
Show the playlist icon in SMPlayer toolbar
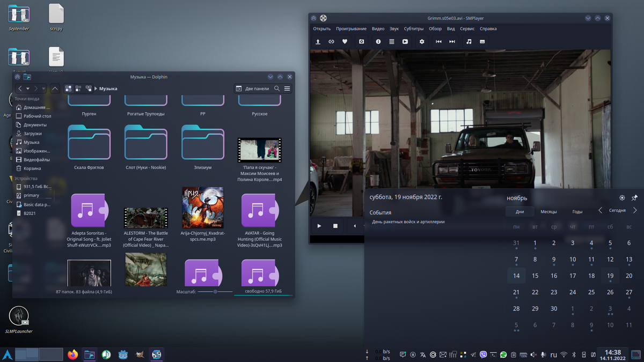[392, 41]
